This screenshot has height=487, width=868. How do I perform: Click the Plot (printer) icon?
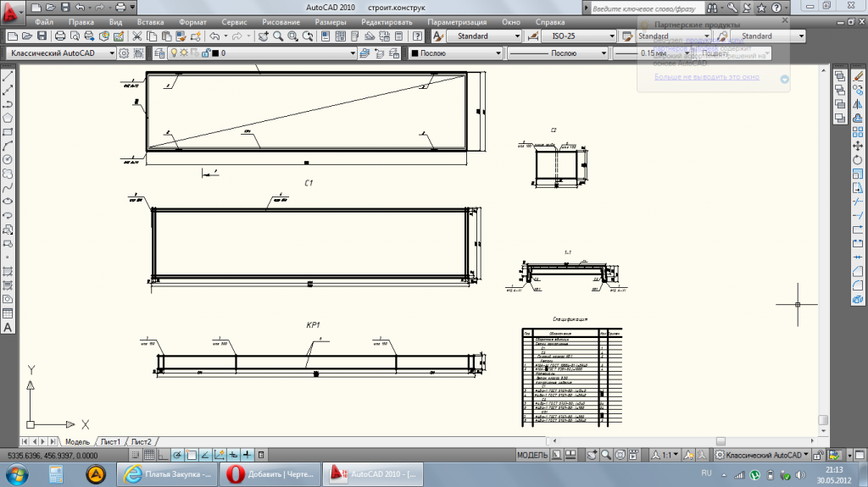pyautogui.click(x=60, y=36)
